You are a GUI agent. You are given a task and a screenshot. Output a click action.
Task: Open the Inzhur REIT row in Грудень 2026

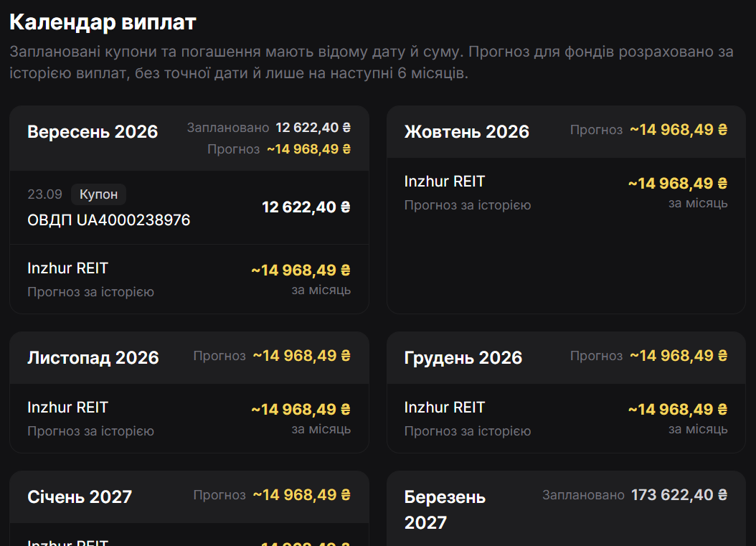click(x=566, y=418)
